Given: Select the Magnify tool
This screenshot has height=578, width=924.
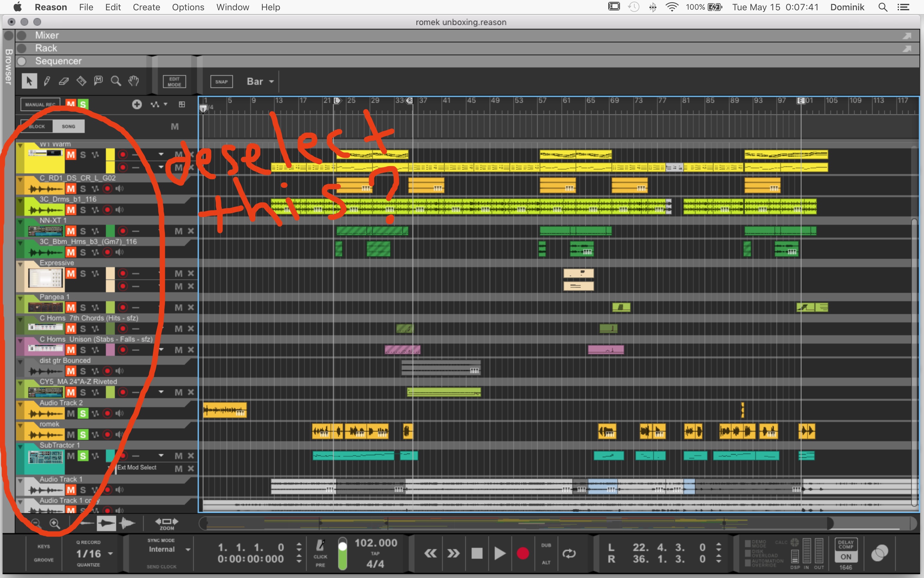Looking at the screenshot, I should pos(116,81).
